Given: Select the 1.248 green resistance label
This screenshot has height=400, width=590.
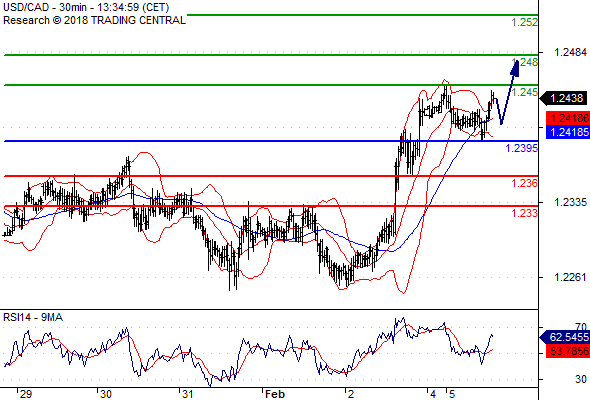Looking at the screenshot, I should click(x=525, y=62).
